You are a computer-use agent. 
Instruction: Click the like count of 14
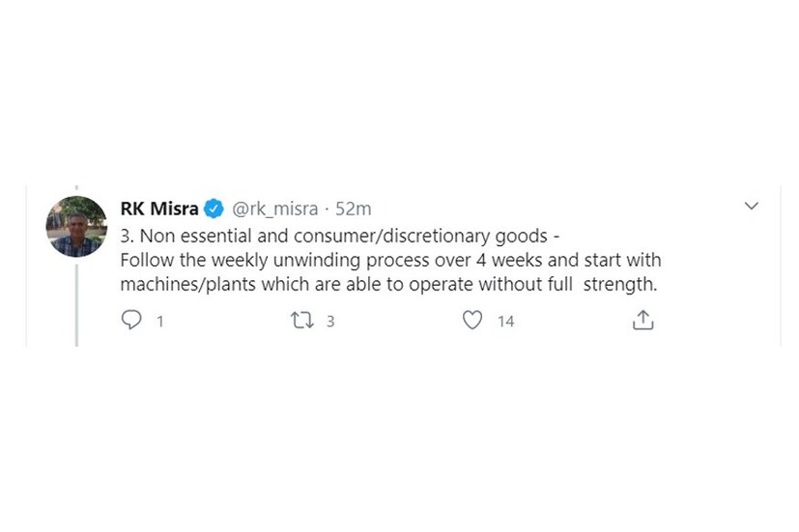pos(505,322)
